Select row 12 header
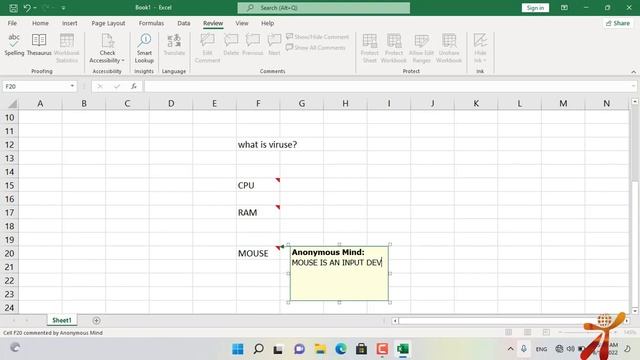Viewport: 640px width, 360px height. 9,144
